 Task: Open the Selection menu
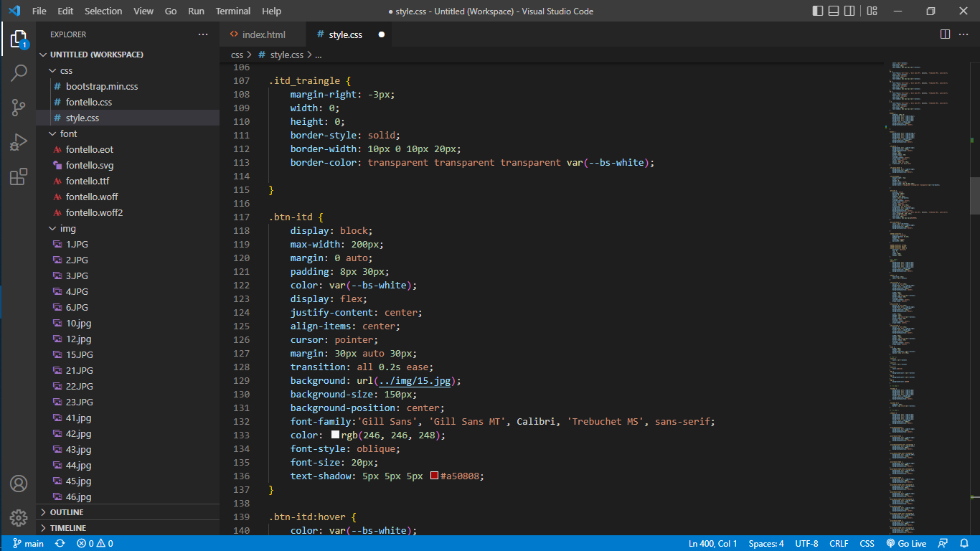pyautogui.click(x=103, y=11)
